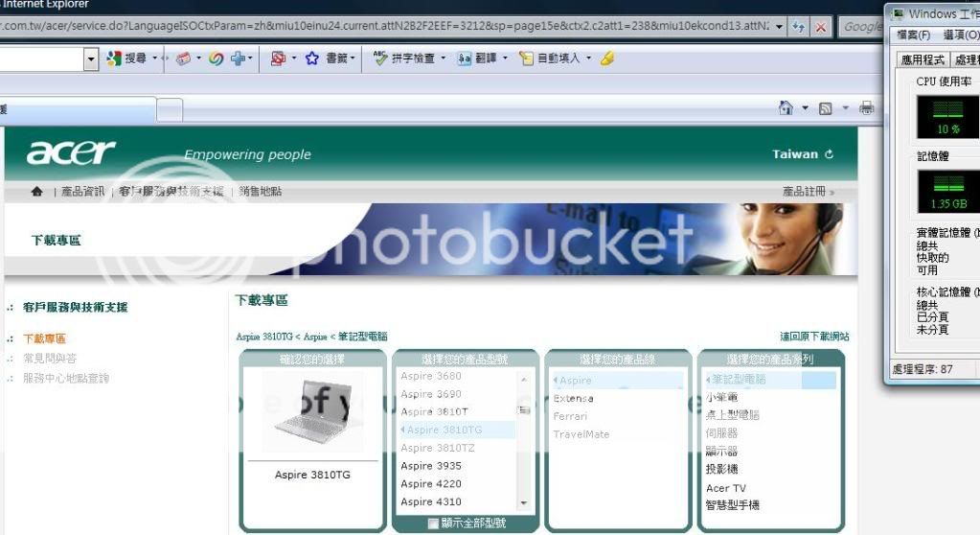The image size is (980, 535).
Task: Click the browser print icon
Action: pyautogui.click(x=866, y=107)
